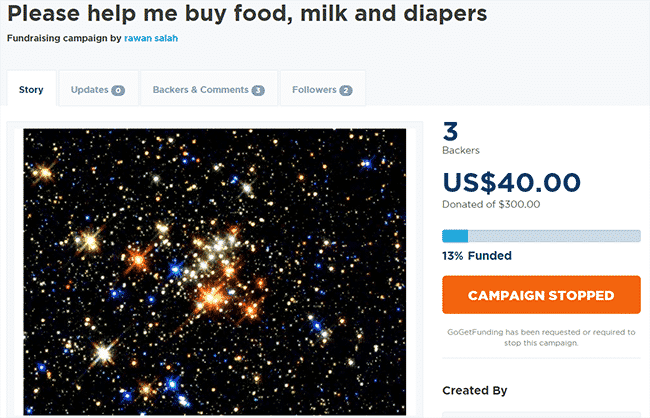Click the Followers count badge
Screen dimensions: 650x418
click(x=346, y=90)
